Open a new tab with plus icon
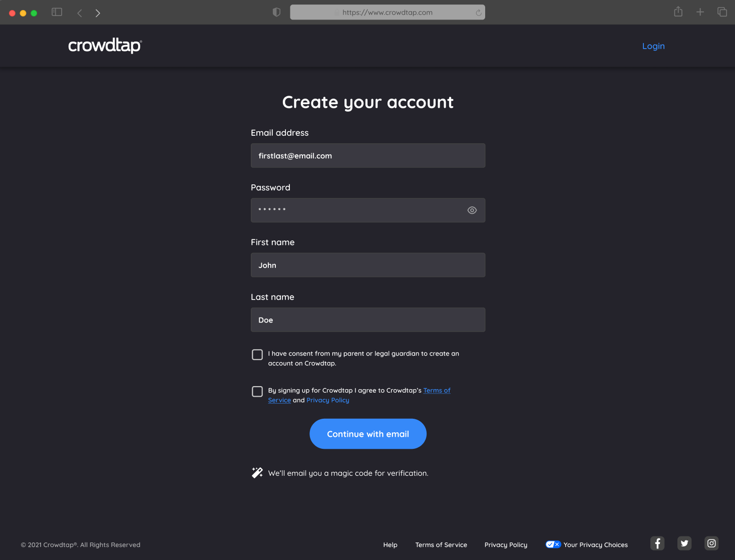This screenshot has width=735, height=560. [x=700, y=12]
